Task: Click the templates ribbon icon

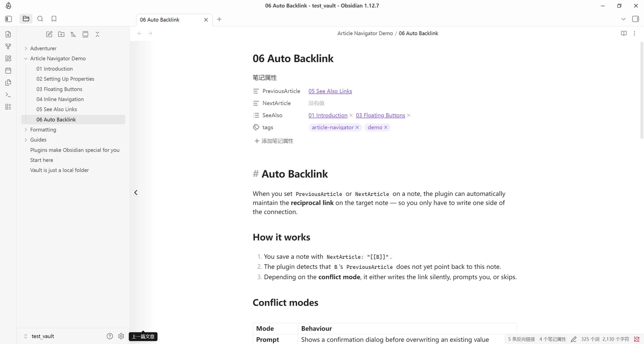Action: [x=8, y=82]
